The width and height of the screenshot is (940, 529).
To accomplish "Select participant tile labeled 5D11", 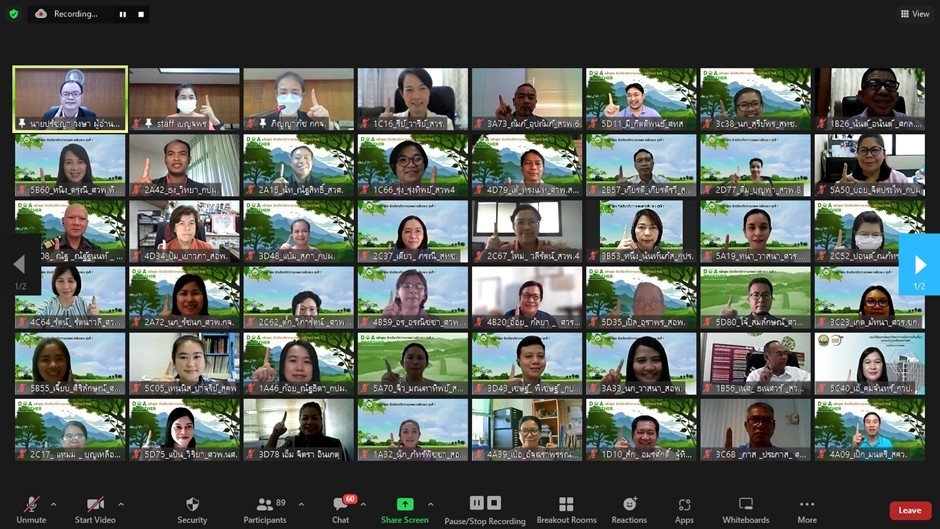I will (641, 99).
